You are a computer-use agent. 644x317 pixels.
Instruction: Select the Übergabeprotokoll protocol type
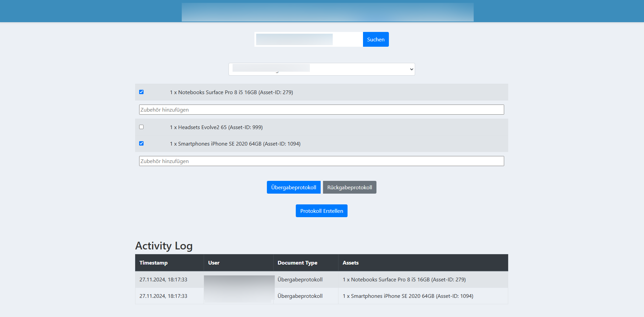click(293, 187)
